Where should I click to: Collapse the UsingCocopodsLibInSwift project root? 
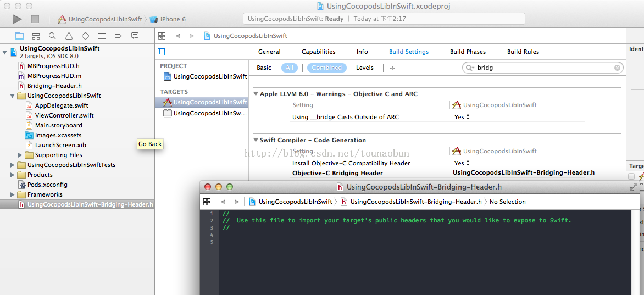click(4, 52)
